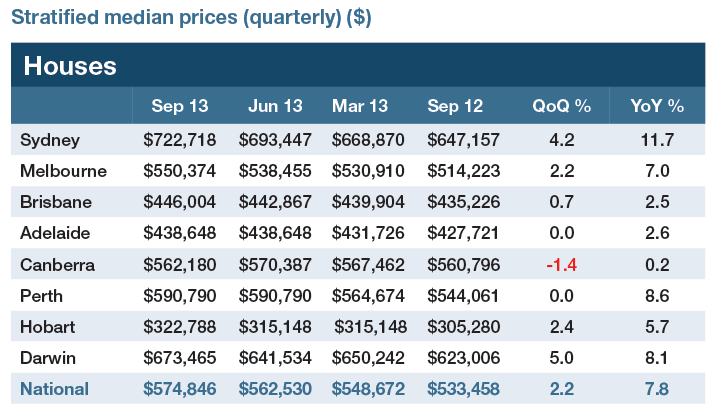Select the Jun 13 column header
710x412 pixels.
pyautogui.click(x=276, y=106)
